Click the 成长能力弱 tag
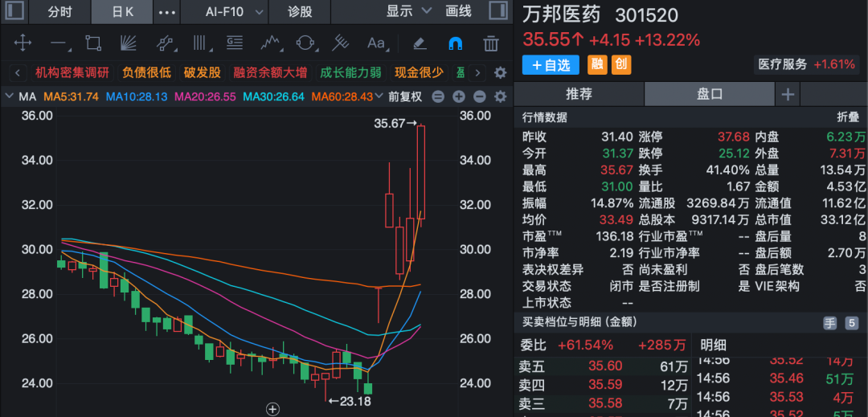 point(351,72)
